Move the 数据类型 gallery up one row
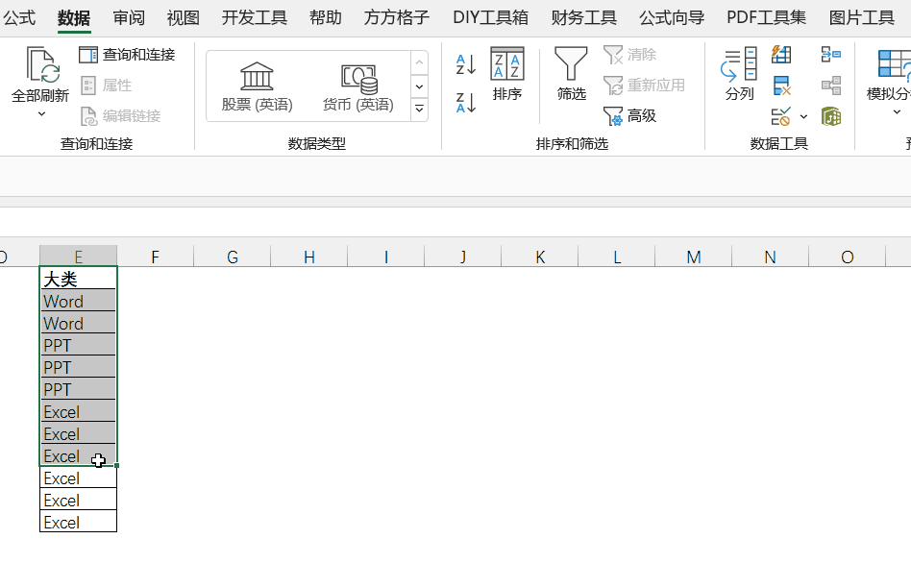911x588 pixels. point(420,62)
